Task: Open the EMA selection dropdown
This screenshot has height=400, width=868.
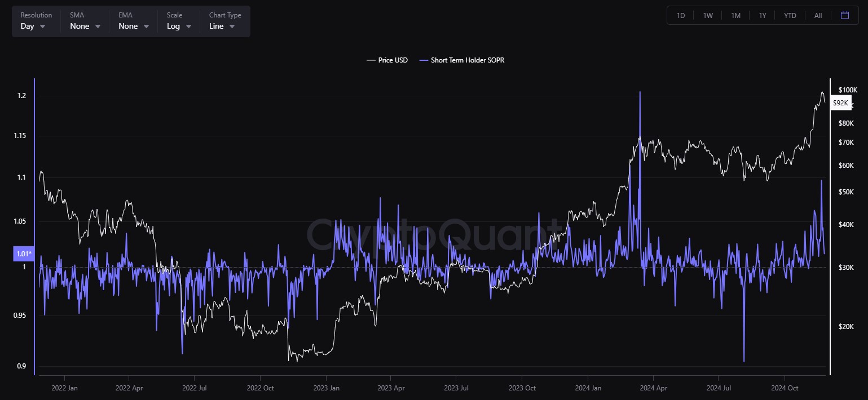Action: click(132, 26)
